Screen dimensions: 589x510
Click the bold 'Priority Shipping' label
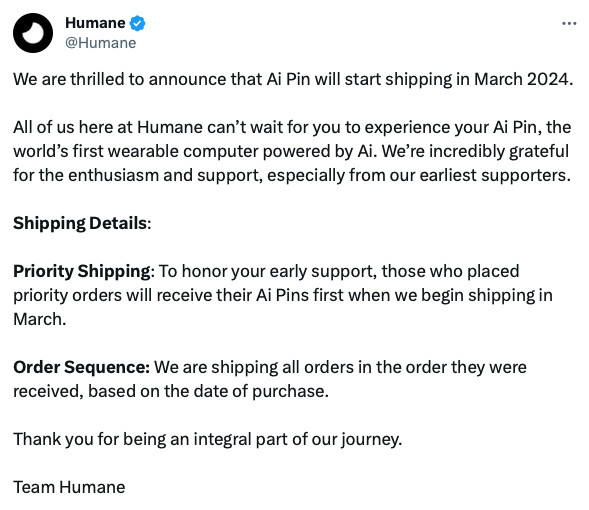pyautogui.click(x=82, y=272)
